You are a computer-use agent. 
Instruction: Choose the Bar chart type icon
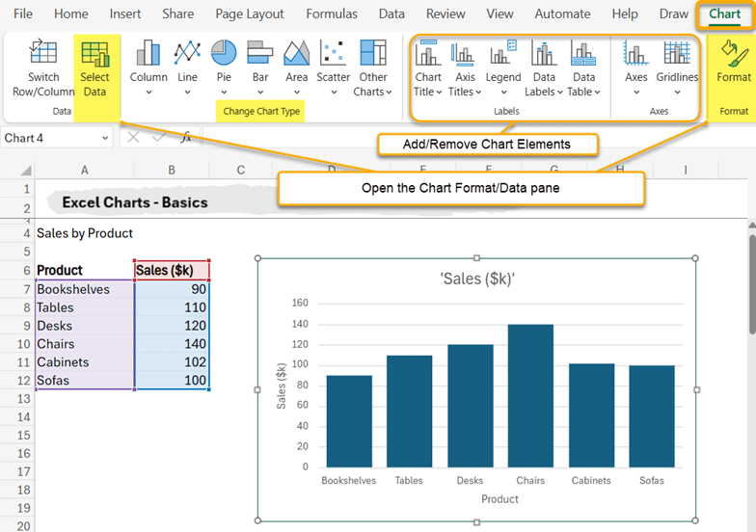pyautogui.click(x=260, y=52)
